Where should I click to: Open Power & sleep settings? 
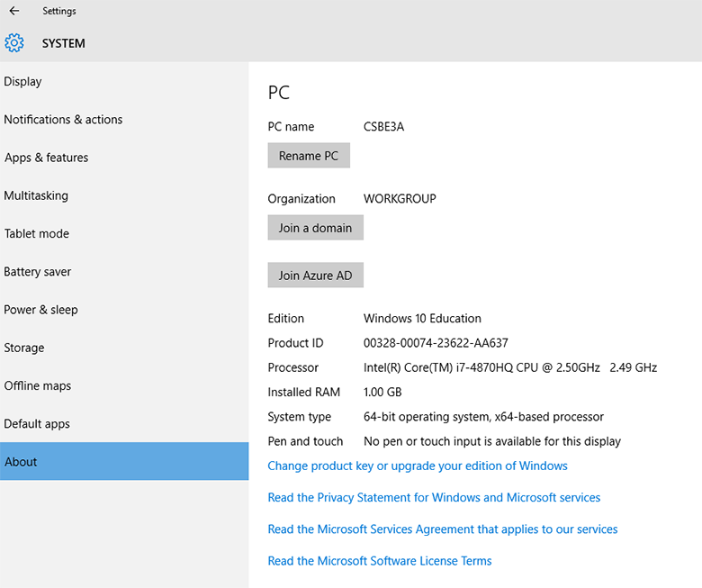(x=124, y=310)
